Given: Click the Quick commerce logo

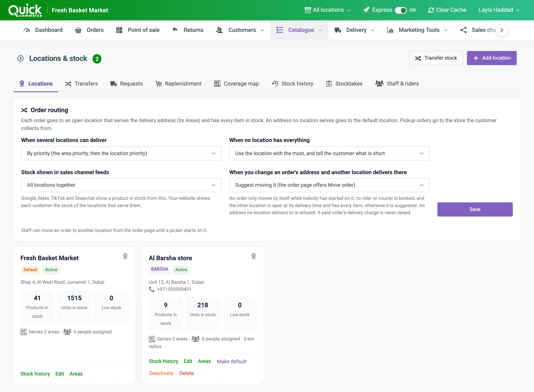Looking at the screenshot, I should point(25,10).
